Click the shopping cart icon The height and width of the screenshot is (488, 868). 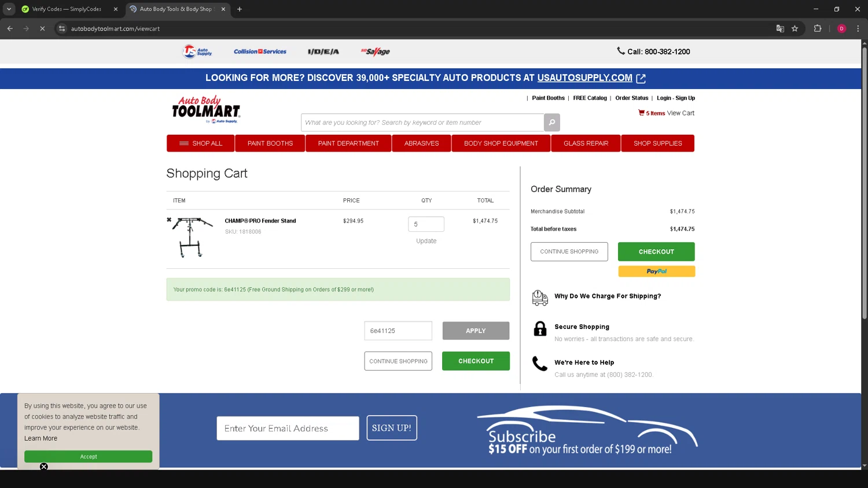coord(641,113)
